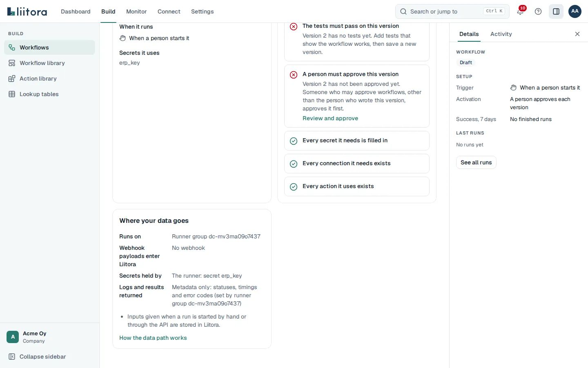Open the help question mark icon
Viewport: 588px width, 368px height.
click(538, 11)
